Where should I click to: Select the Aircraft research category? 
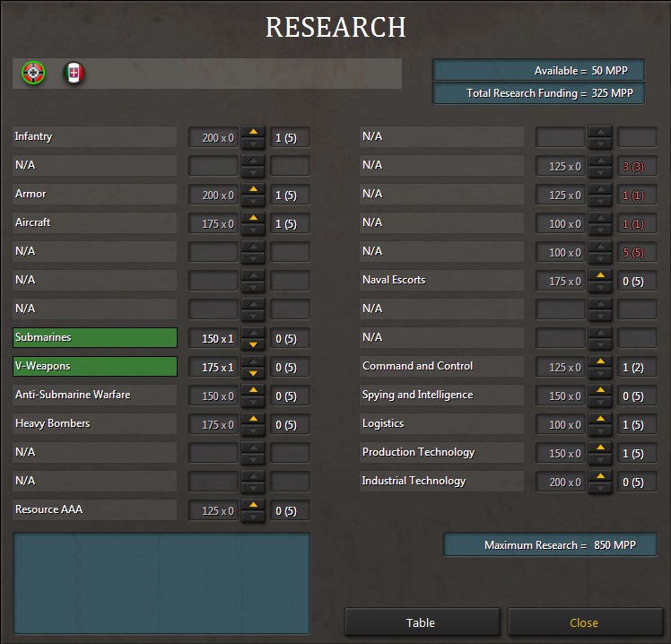click(x=94, y=223)
